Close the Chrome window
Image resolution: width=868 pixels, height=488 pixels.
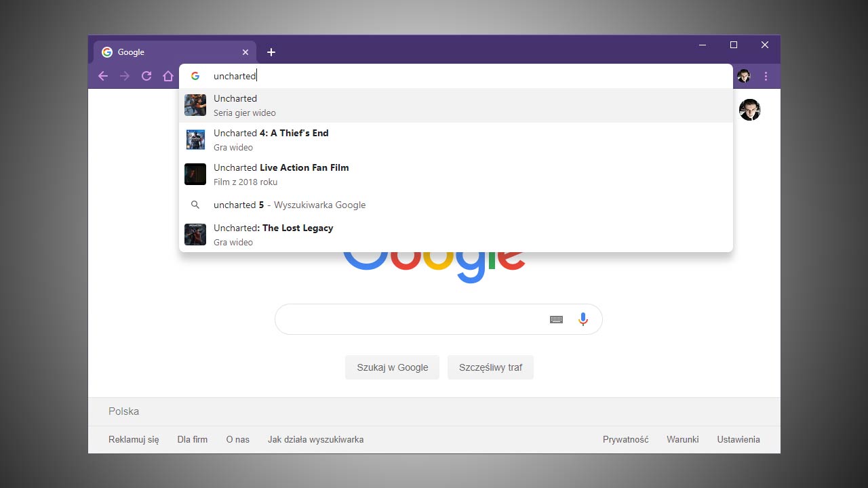click(765, 45)
